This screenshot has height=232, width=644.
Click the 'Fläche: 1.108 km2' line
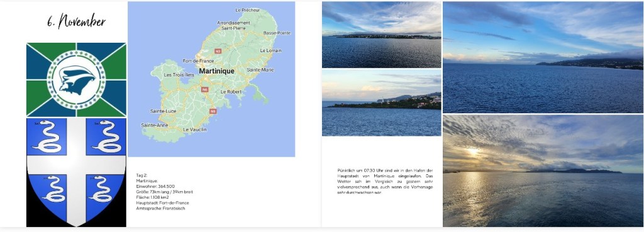152,197
